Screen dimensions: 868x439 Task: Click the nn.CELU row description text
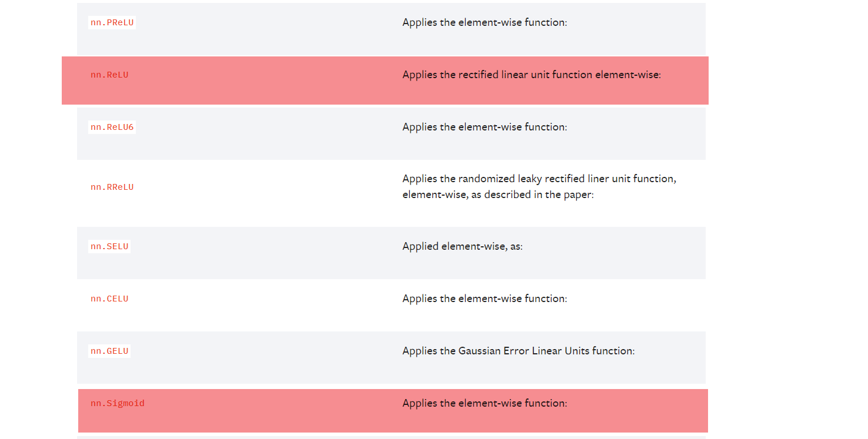coord(485,299)
